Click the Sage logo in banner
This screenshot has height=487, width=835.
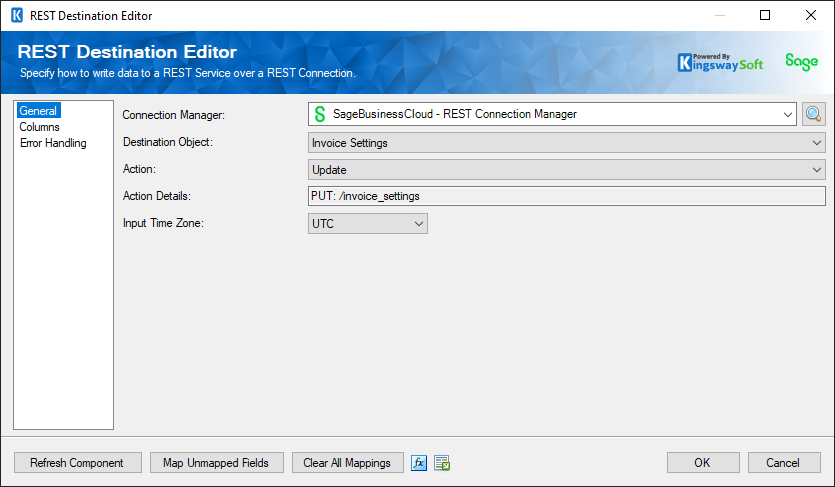click(801, 62)
